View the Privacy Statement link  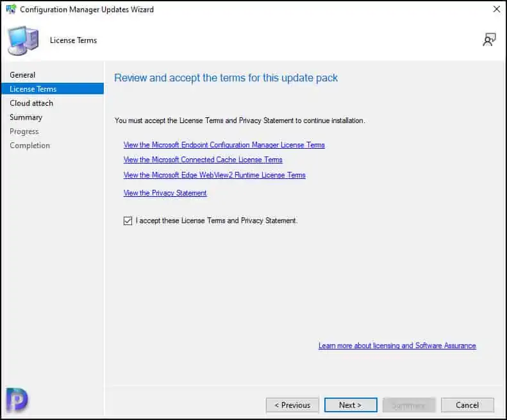165,193
